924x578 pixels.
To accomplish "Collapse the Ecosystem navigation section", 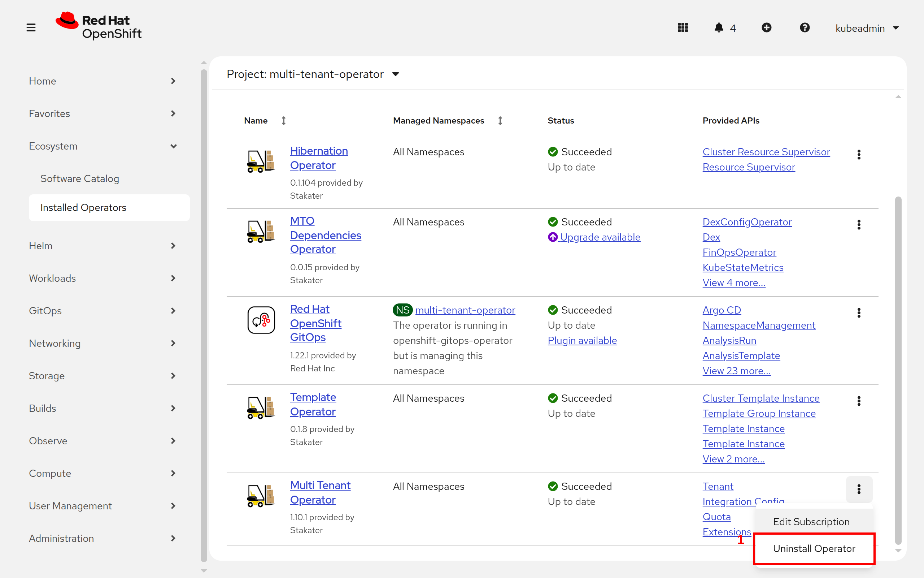I will 103,146.
